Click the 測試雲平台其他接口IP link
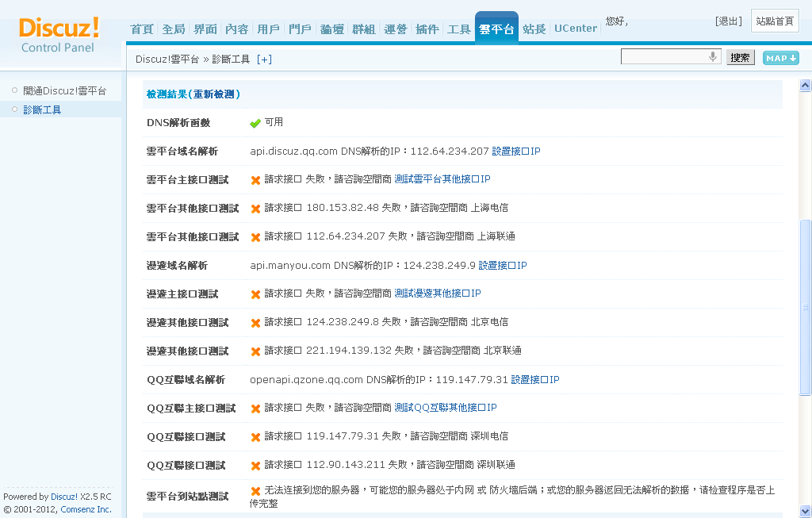 pyautogui.click(x=442, y=179)
